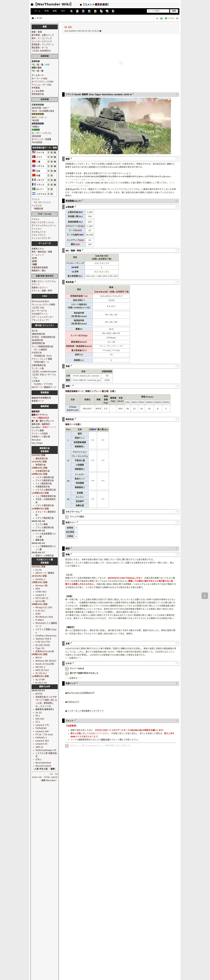Screen dimensions: 210x980
Task: Click the pencil icon next to カモフラージュ
Action: pos(81,511)
